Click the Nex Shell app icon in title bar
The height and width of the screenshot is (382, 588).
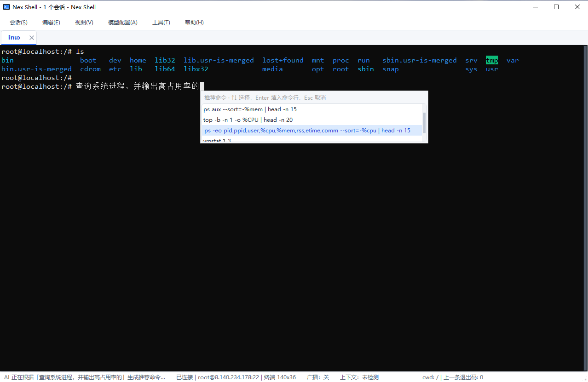[x=6, y=7]
